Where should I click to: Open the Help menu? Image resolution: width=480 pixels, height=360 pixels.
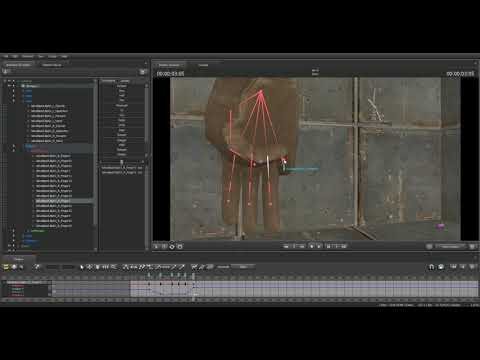[x=64, y=57]
